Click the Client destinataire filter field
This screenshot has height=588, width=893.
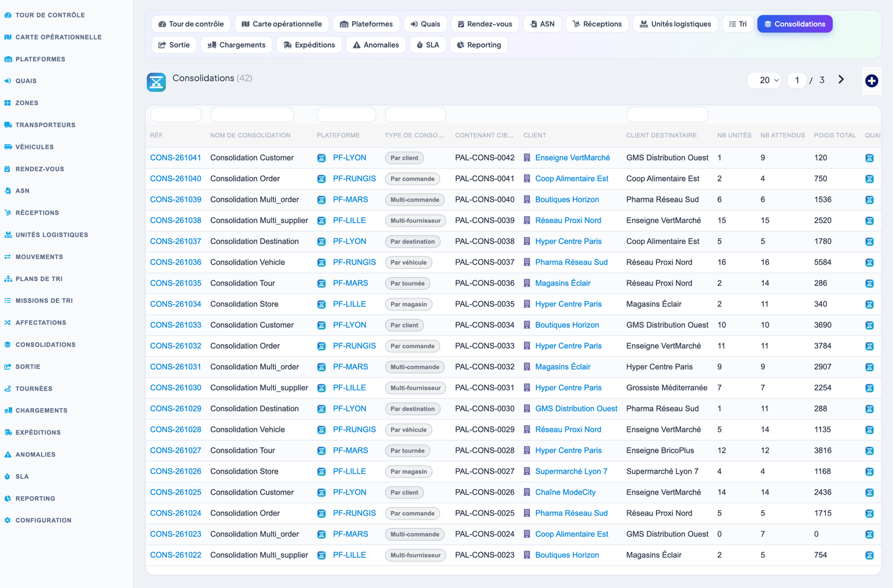click(667, 114)
